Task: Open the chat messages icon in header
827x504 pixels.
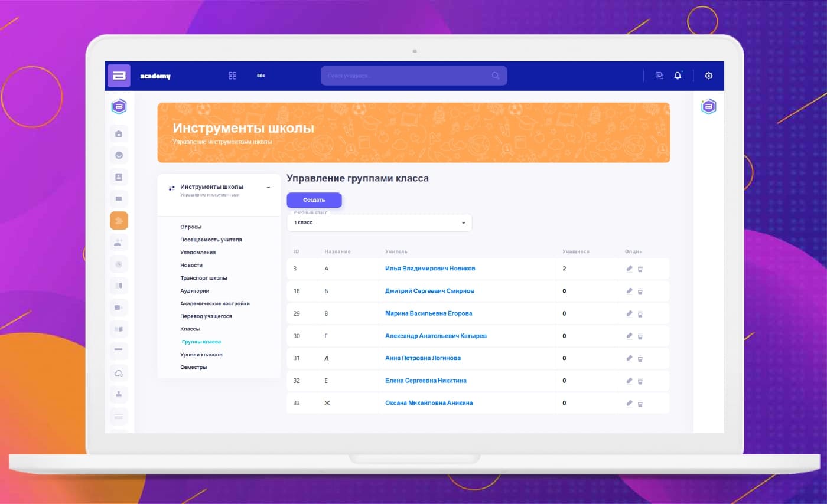Action: pos(659,76)
